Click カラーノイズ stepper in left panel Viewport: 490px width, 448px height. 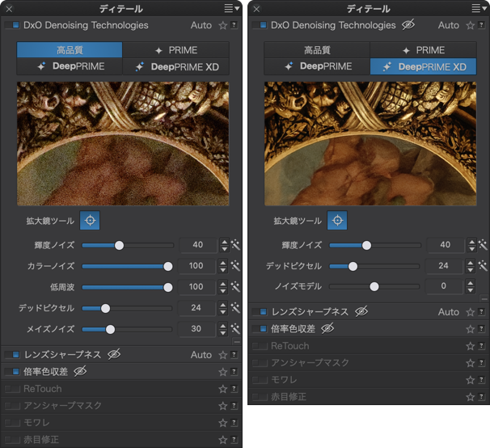coord(223,266)
